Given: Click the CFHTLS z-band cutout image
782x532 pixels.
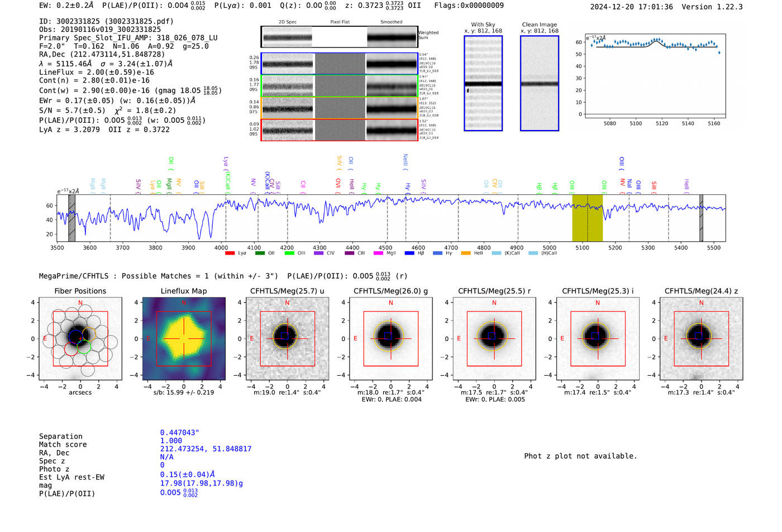Looking at the screenshot, I should [702, 338].
